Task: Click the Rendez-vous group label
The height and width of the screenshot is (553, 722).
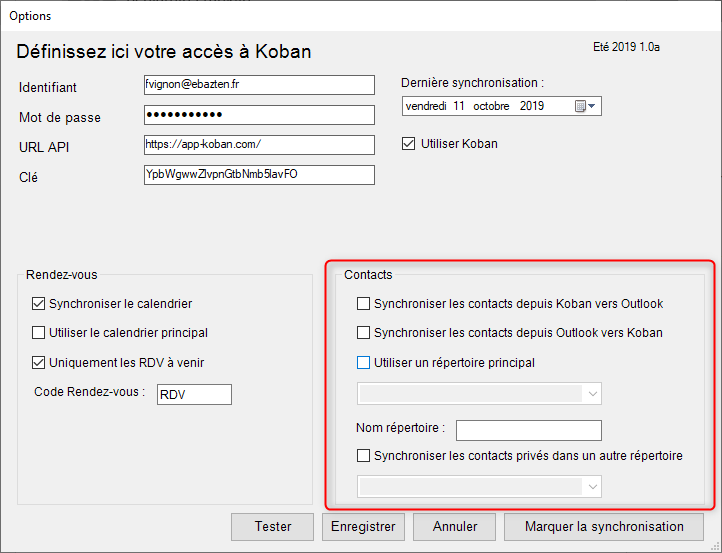Action: [x=62, y=275]
